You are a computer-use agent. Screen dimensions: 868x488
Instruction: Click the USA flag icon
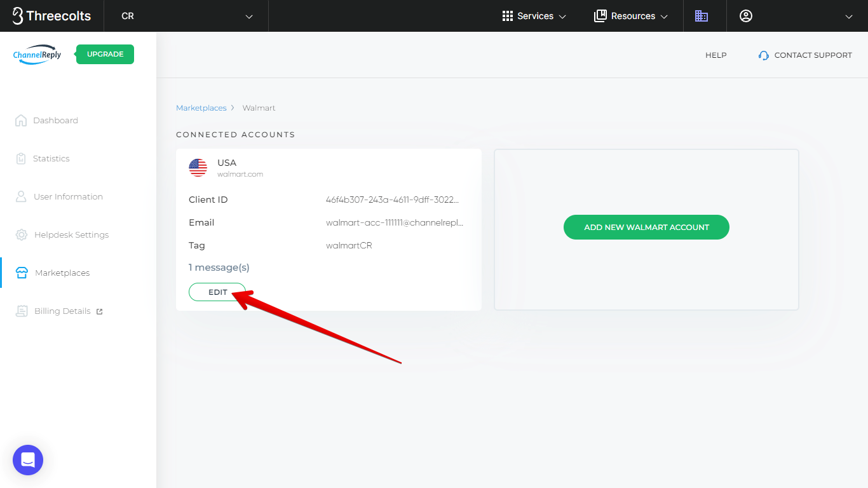tap(198, 168)
